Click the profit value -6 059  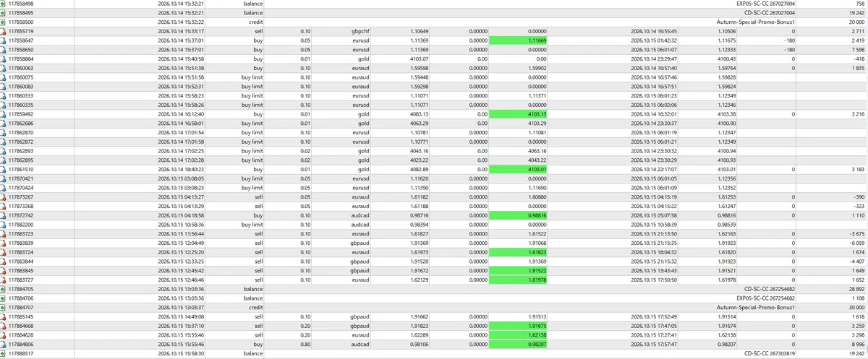pos(856,243)
